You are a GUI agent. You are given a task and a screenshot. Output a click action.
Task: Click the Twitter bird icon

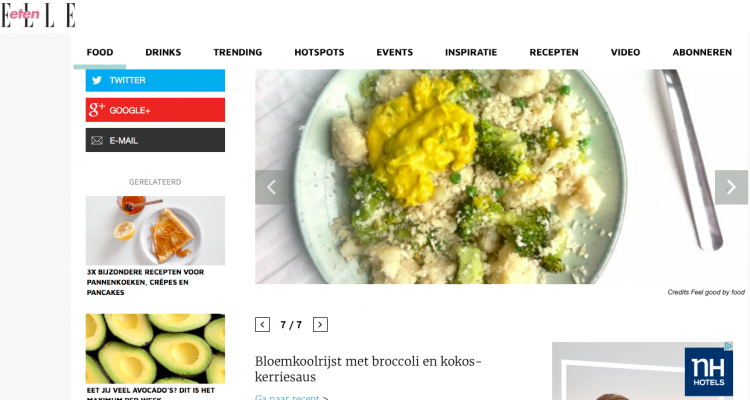pyautogui.click(x=97, y=80)
